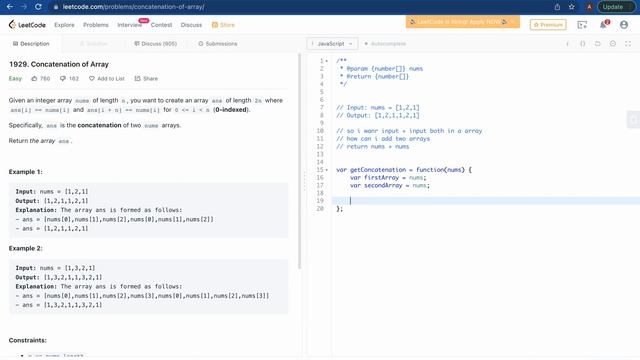
Task: Toggle fullscreen editor mode
Action: click(628, 44)
